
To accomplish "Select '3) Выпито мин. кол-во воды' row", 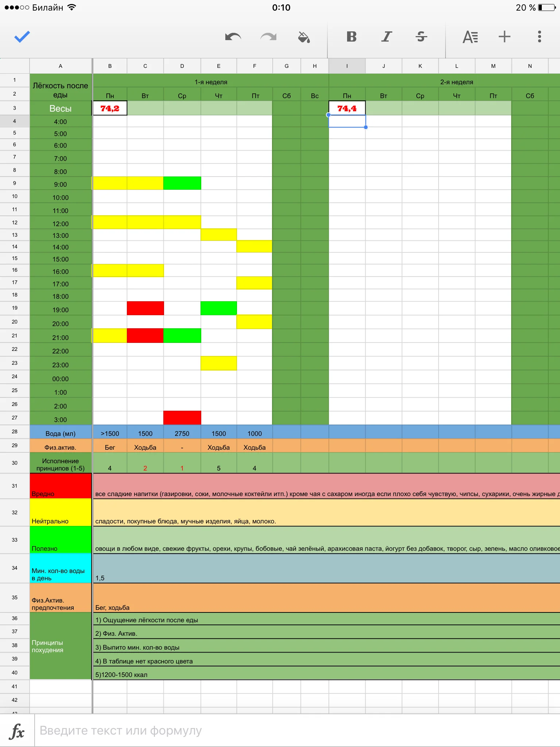I will 327,646.
